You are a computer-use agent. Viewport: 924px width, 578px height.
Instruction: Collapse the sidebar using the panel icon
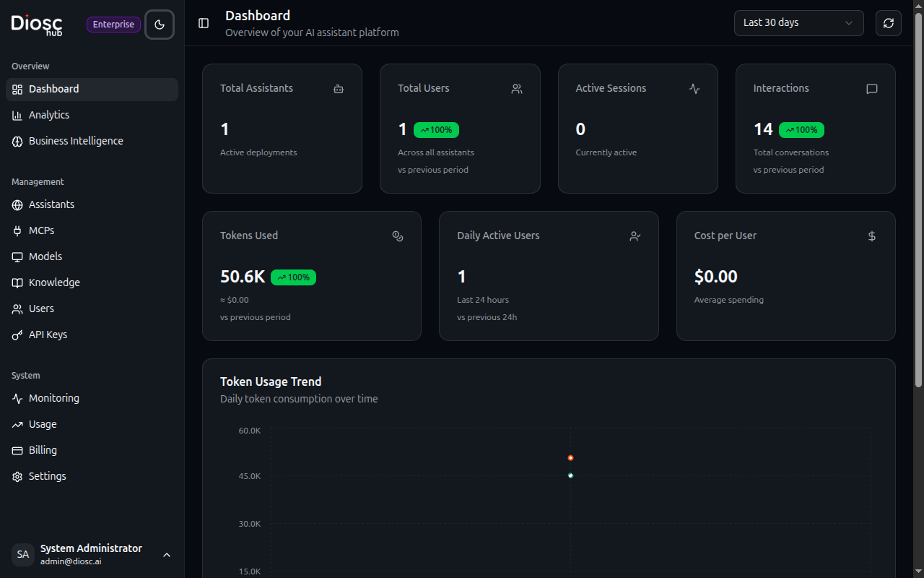pyautogui.click(x=203, y=22)
